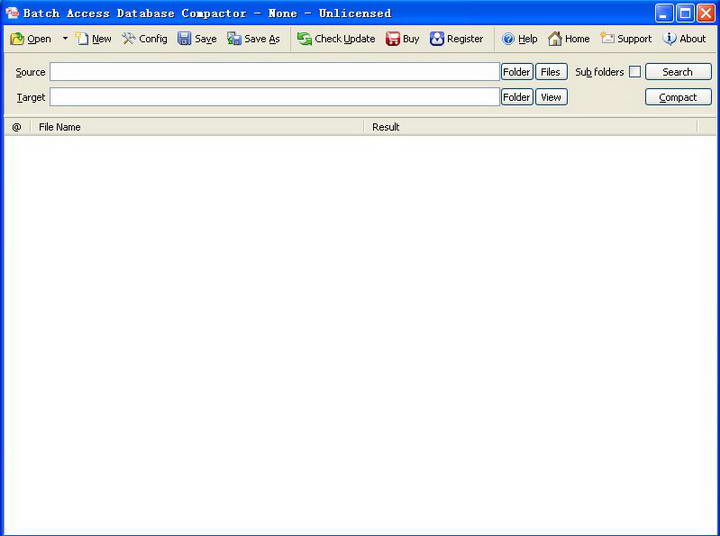Expand the Open dropdown arrow
Screen dimensions: 720x536
tap(65, 39)
